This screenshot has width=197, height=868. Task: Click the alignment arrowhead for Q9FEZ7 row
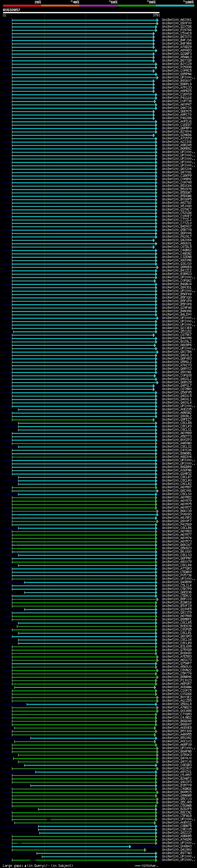point(154,419)
